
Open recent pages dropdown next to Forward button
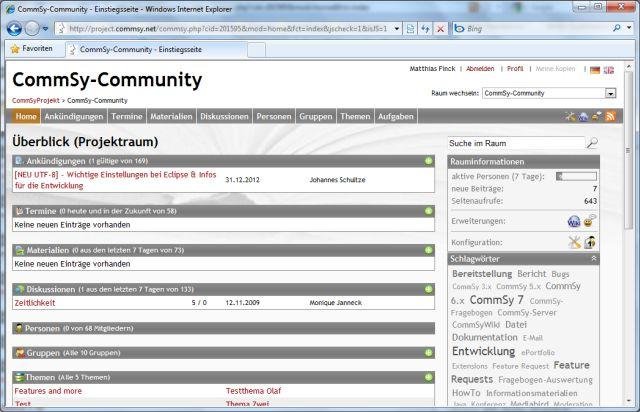pyautogui.click(x=45, y=29)
